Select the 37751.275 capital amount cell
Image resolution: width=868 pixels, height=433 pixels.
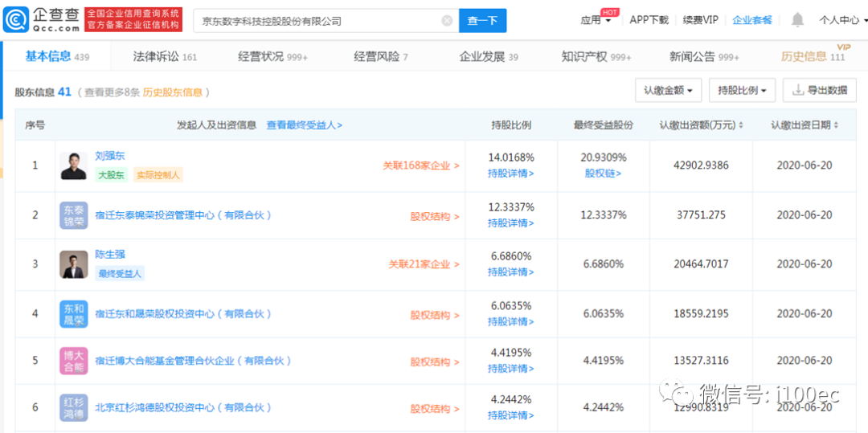click(x=701, y=215)
